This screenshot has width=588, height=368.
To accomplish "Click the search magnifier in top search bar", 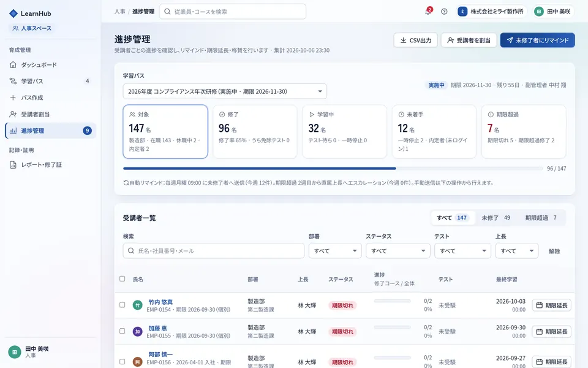I will [168, 12].
